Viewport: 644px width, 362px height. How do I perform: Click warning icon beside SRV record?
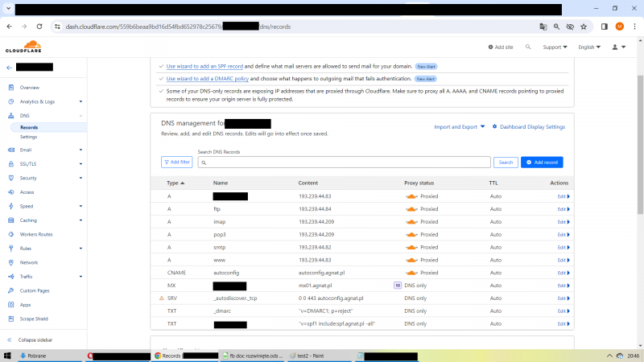pos(161,298)
